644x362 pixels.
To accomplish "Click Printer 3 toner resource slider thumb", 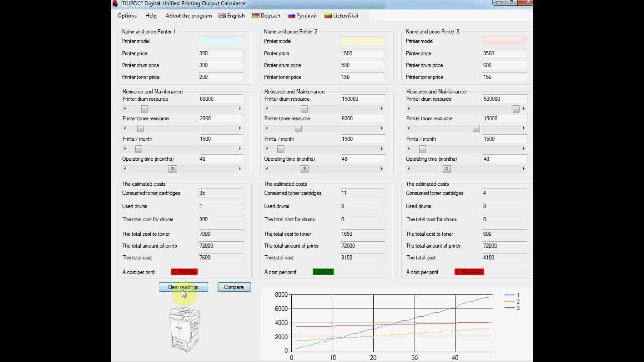I will click(x=476, y=129).
